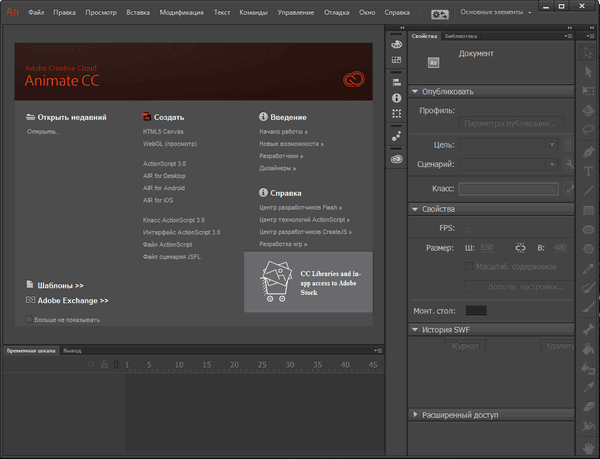Select the Free Transform tool
The height and width of the screenshot is (459, 600).
click(x=588, y=91)
